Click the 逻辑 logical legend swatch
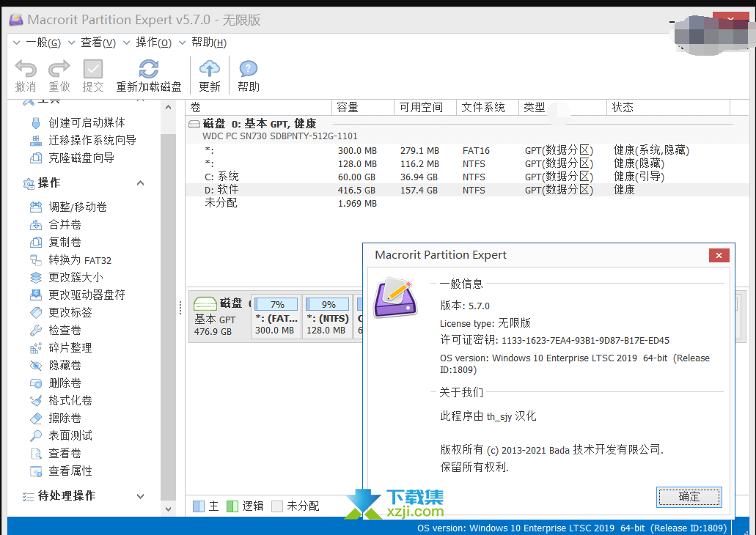Viewport: 756px width, 535px height. 232,506
